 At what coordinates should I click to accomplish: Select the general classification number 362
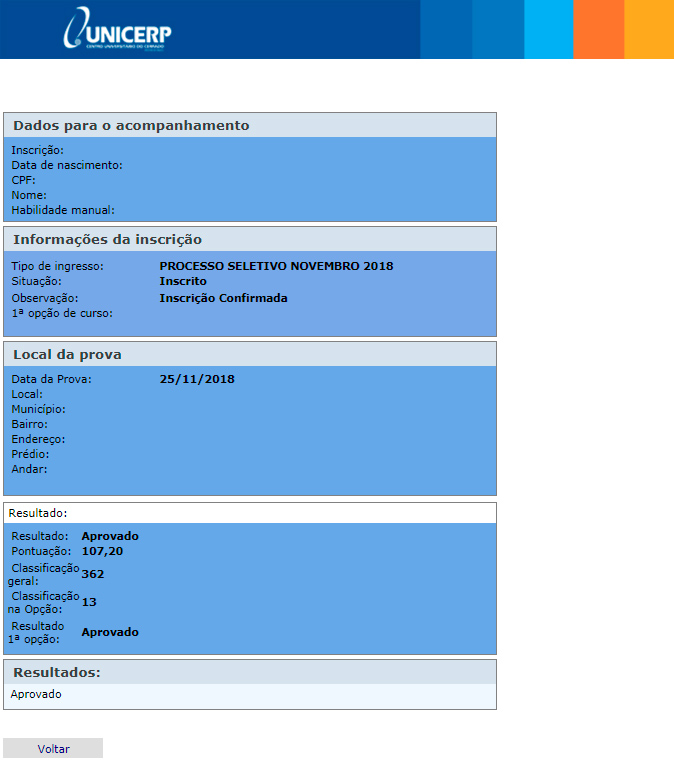click(x=93, y=574)
